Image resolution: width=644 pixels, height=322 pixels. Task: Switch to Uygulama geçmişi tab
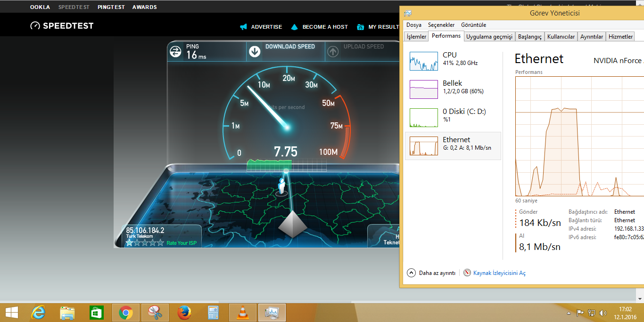point(489,37)
